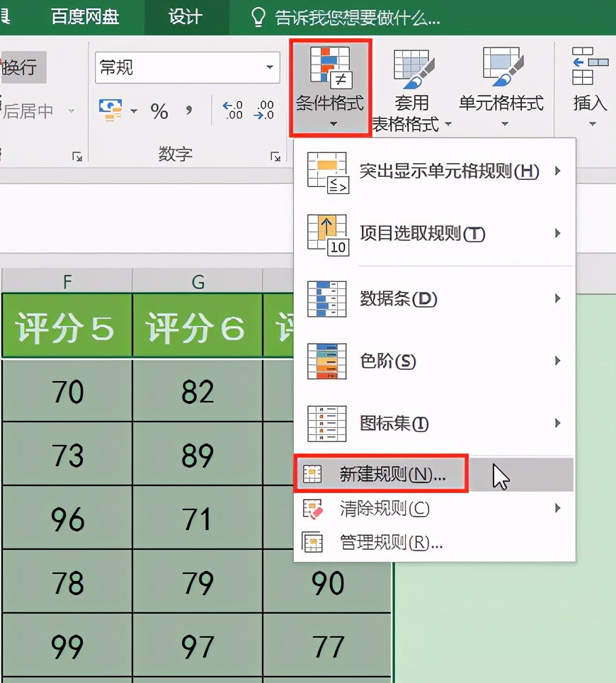The height and width of the screenshot is (683, 616).
Task: Click the 套用表格格式 table format icon
Action: pos(414,68)
